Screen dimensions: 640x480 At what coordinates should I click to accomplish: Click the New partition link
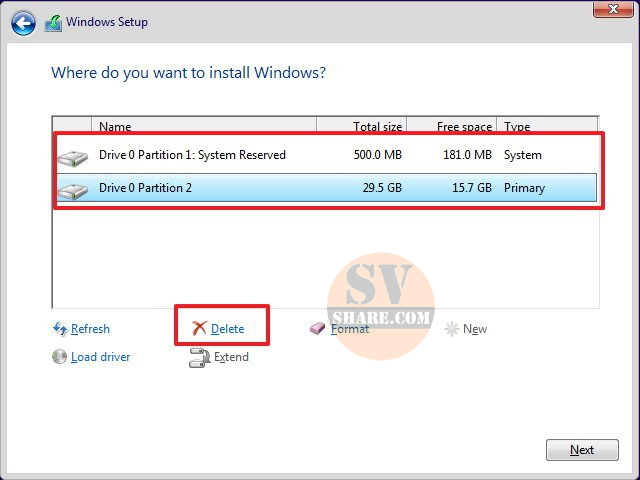point(475,329)
